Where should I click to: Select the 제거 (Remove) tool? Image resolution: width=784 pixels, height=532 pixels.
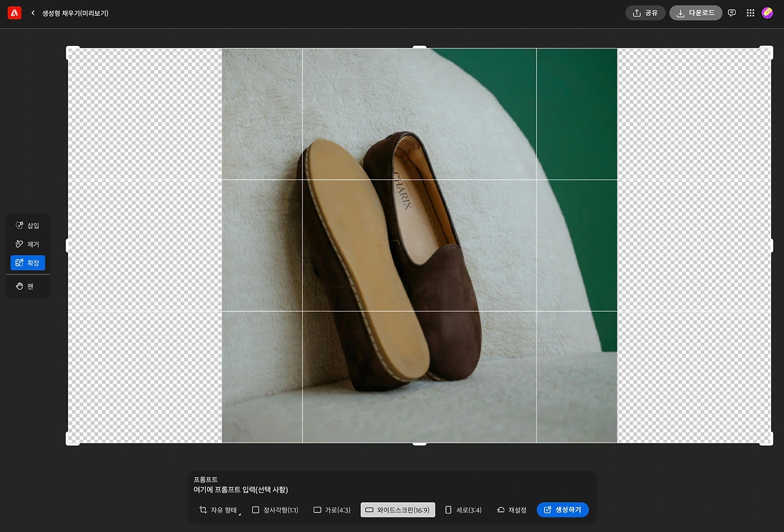click(x=28, y=244)
